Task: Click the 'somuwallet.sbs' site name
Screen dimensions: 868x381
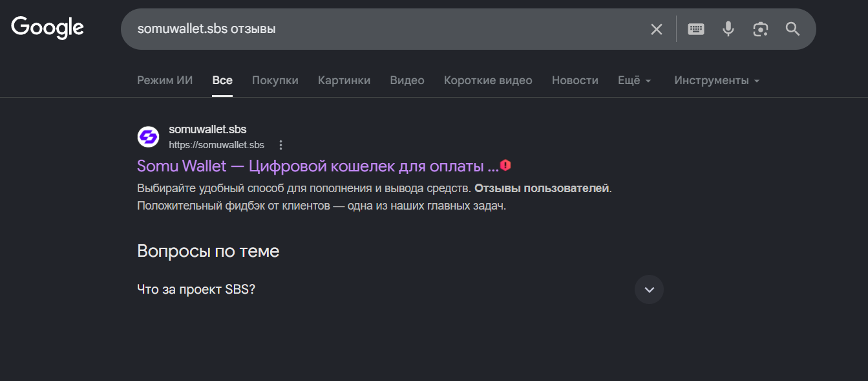Action: [x=207, y=129]
